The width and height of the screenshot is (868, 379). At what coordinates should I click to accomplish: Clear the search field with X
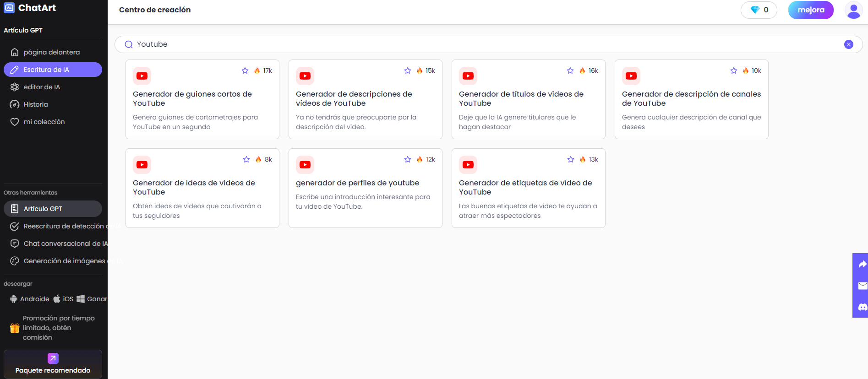(849, 44)
